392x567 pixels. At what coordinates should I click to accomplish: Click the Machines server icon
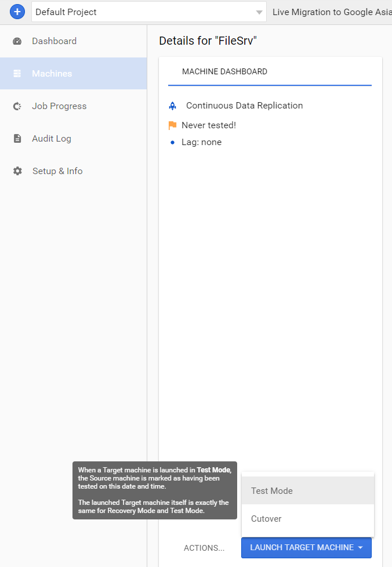pos(17,74)
